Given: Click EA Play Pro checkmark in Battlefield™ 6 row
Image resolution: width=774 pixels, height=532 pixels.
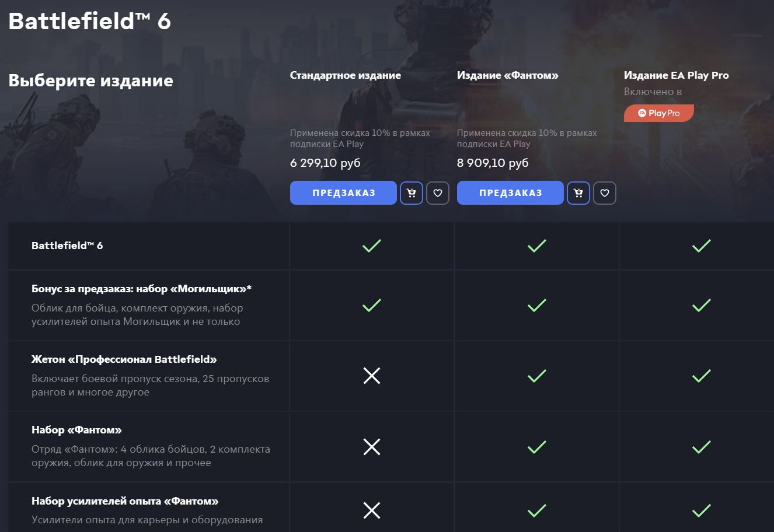Looking at the screenshot, I should [x=702, y=246].
